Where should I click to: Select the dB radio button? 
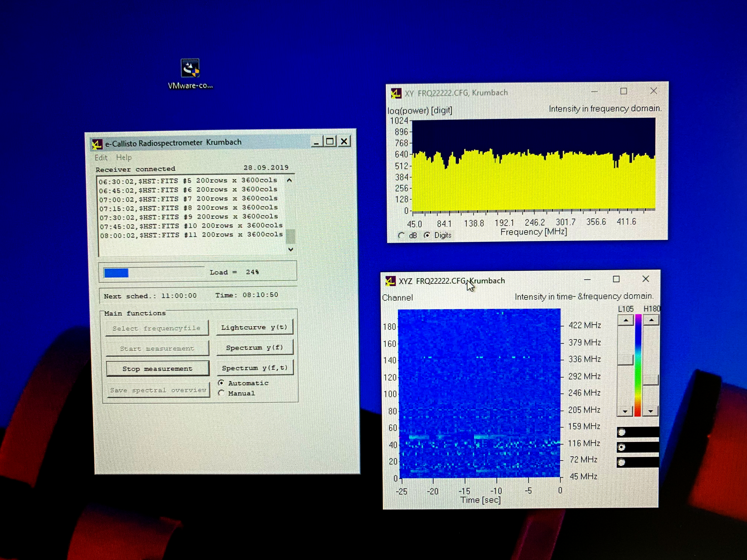tap(401, 235)
